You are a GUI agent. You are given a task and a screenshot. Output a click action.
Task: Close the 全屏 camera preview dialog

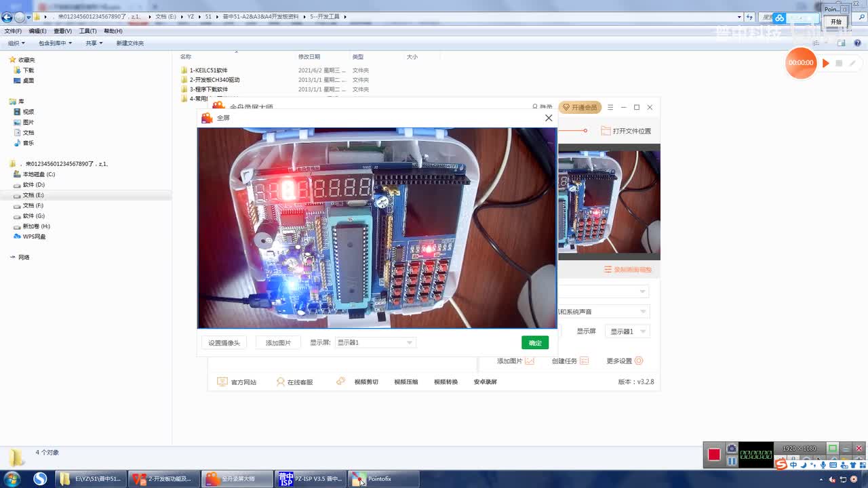(x=549, y=118)
